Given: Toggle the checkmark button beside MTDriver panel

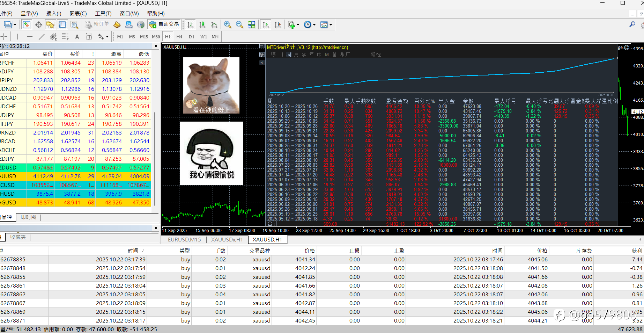Looking at the screenshot, I should coord(262,63).
